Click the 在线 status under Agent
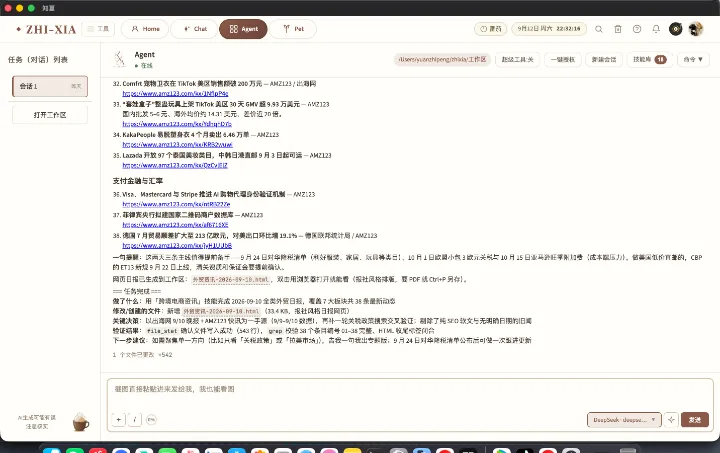Image resolution: width=720 pixels, height=453 pixels. tap(144, 66)
